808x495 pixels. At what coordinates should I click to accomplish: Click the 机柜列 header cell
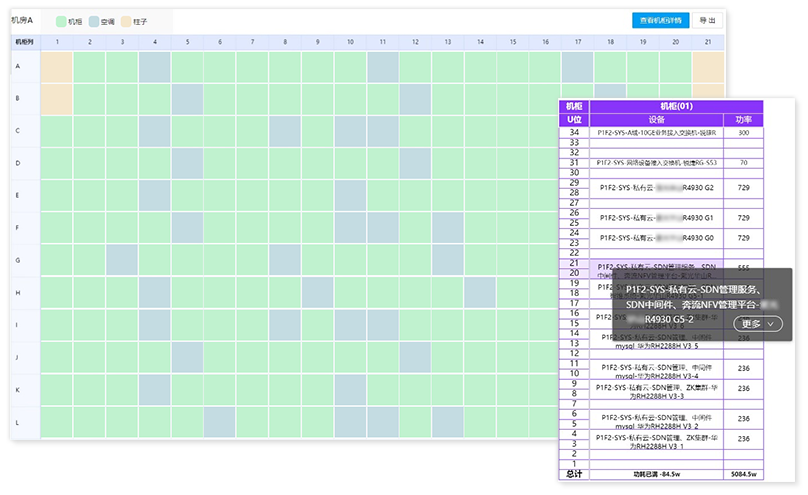(x=24, y=42)
